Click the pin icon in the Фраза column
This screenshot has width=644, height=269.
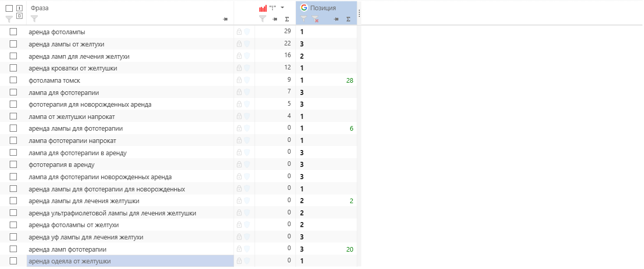[x=225, y=19]
